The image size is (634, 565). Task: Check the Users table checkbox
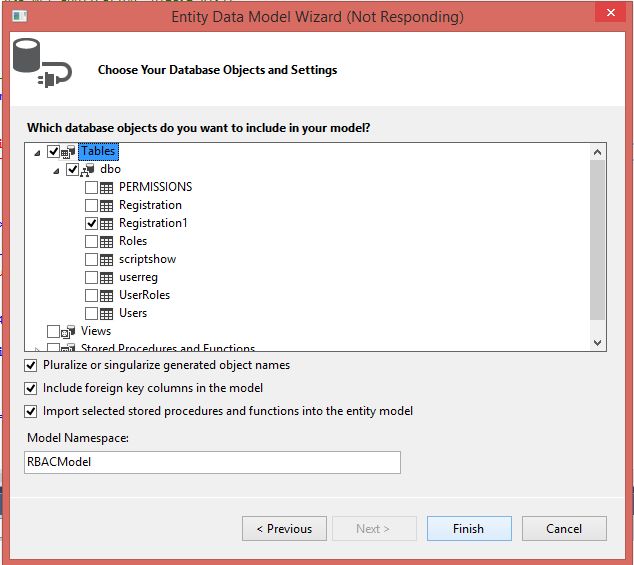[91, 313]
